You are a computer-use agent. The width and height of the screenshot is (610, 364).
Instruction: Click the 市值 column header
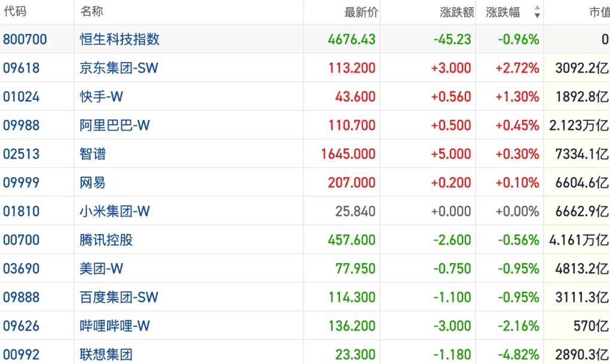[599, 12]
